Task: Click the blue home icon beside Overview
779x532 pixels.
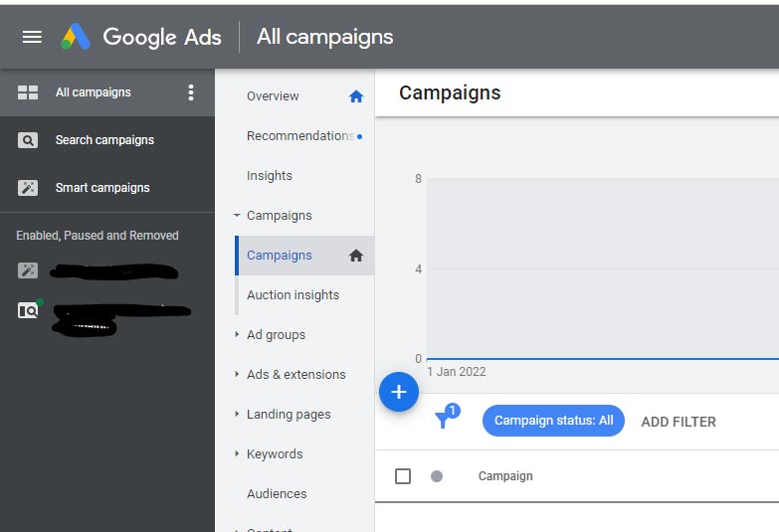Action: (356, 96)
